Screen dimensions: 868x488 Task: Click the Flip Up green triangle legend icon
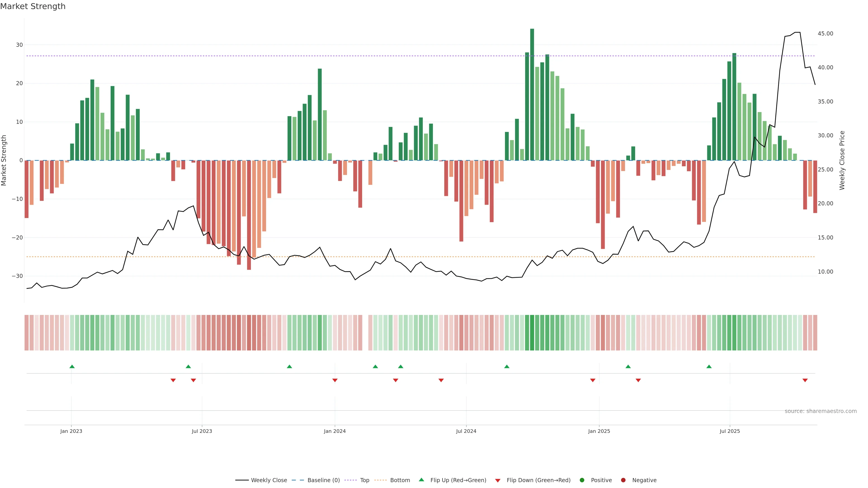click(x=421, y=480)
